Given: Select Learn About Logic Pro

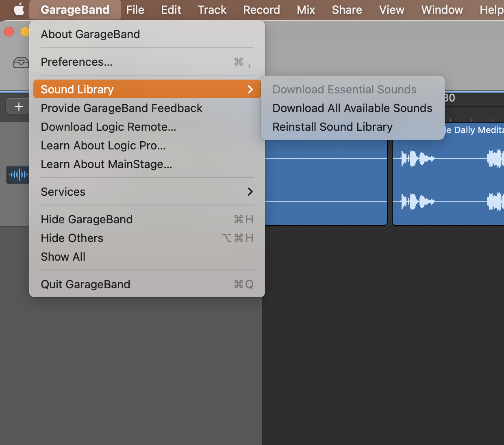Looking at the screenshot, I should 147,145.
